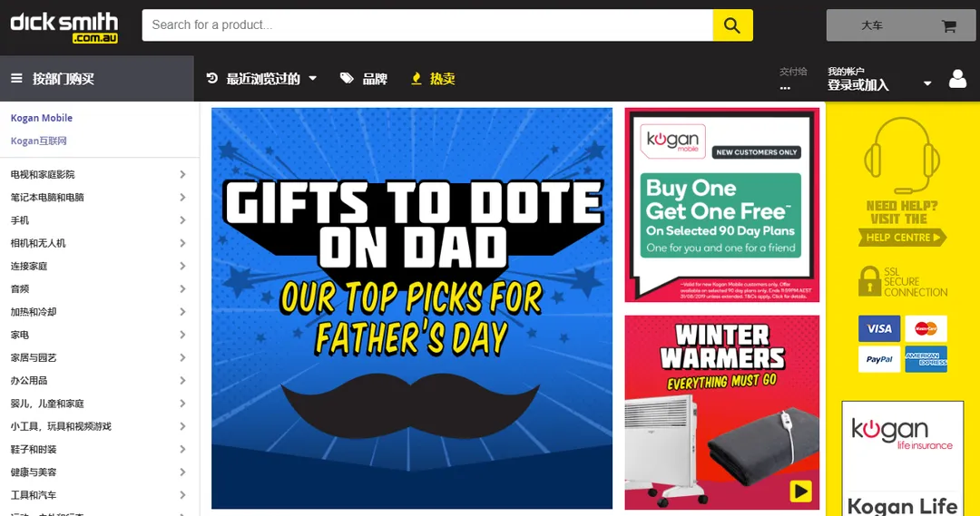Screen dimensions: 980x516
Task: Expand the 相机和无人机 chevron
Action: click(182, 243)
